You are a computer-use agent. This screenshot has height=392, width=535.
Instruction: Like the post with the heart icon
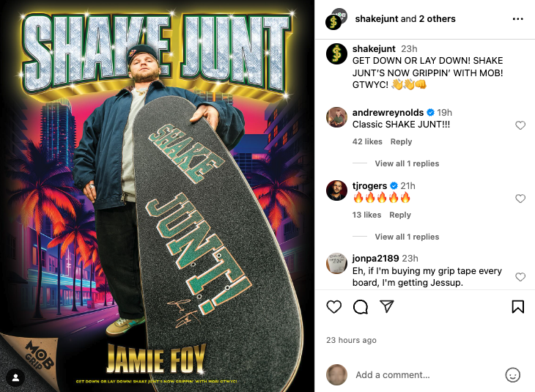click(333, 307)
